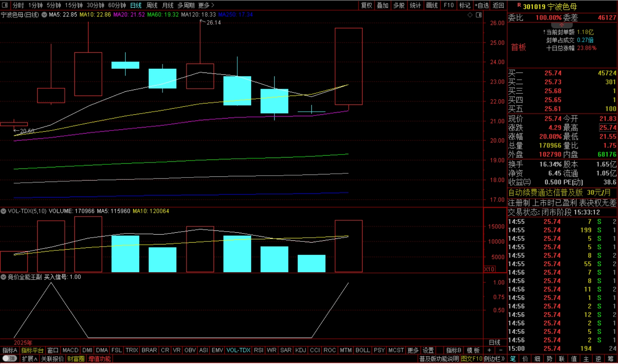The width and height of the screenshot is (618, 364).
Task: Switch to the 1分钟 period
Action: click(x=35, y=5)
